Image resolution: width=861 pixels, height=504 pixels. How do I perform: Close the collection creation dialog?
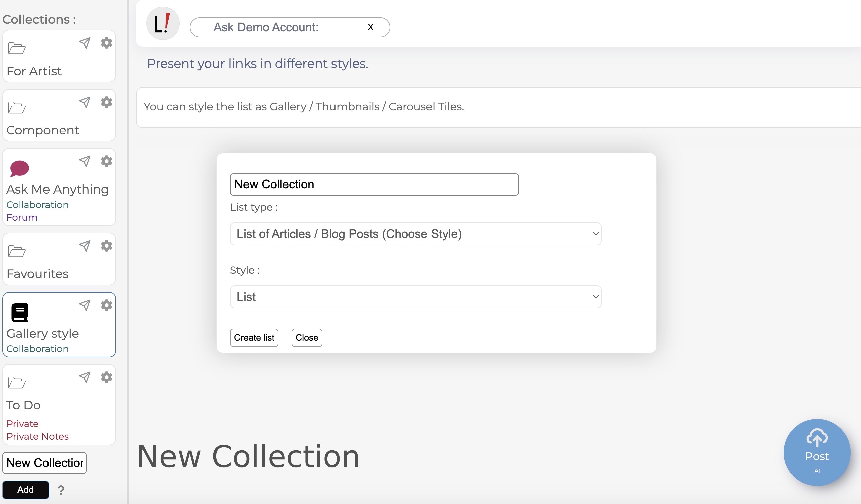coord(306,337)
